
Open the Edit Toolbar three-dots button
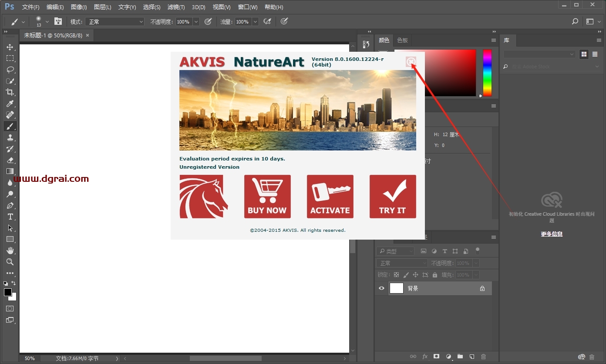10,273
